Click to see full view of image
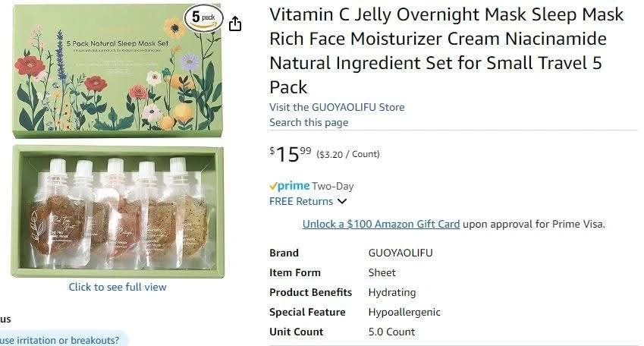Viewport: 644px width, 346px height. pyautogui.click(x=118, y=287)
